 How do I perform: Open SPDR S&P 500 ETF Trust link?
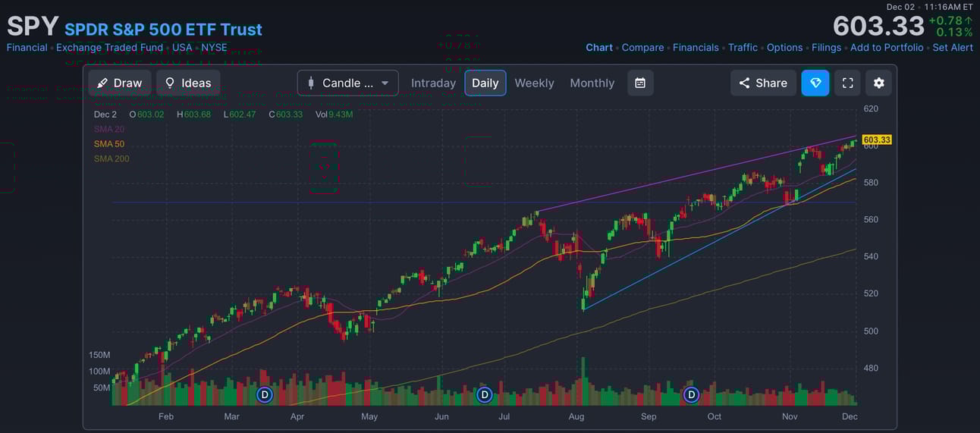163,30
